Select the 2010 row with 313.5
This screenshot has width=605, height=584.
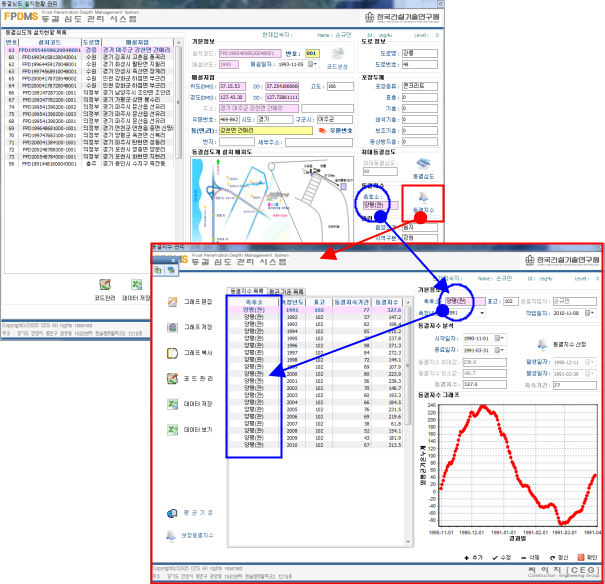[316, 445]
